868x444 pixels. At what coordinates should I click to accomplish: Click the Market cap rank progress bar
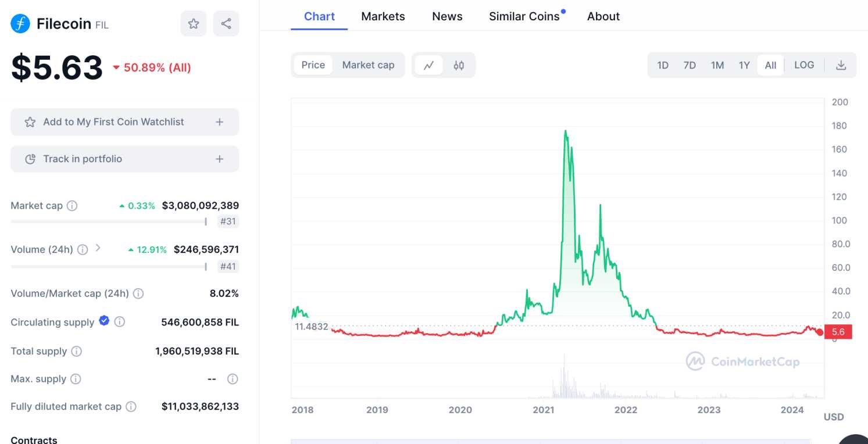pos(109,221)
